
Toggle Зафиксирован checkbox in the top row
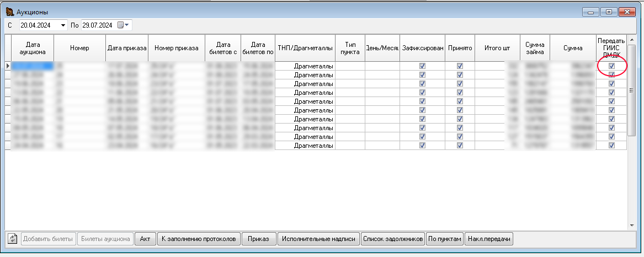(422, 66)
